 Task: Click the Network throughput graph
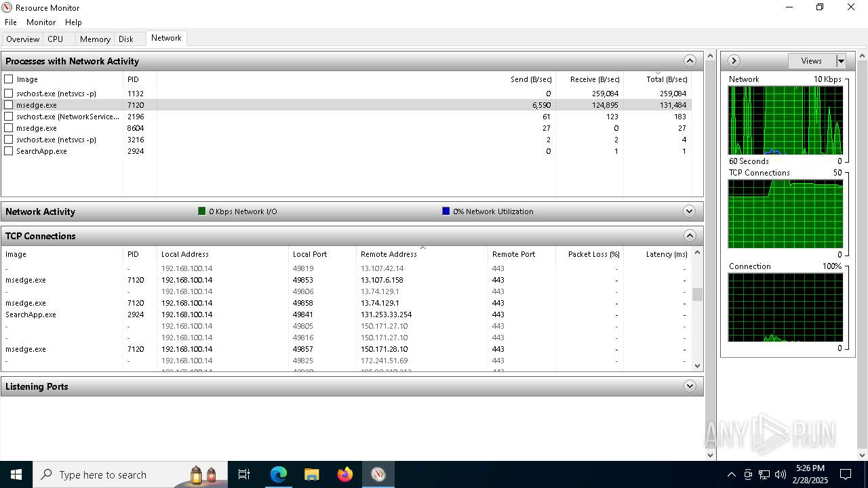pyautogui.click(x=785, y=121)
